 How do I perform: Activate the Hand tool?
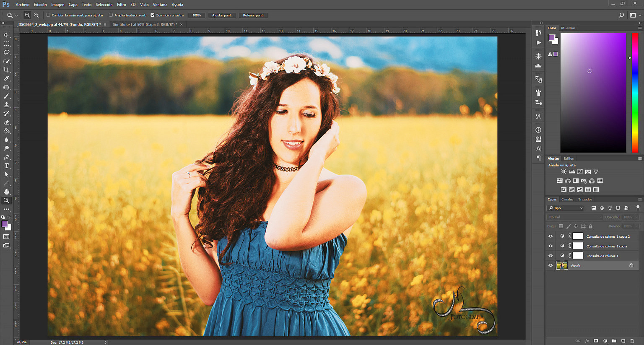point(6,192)
